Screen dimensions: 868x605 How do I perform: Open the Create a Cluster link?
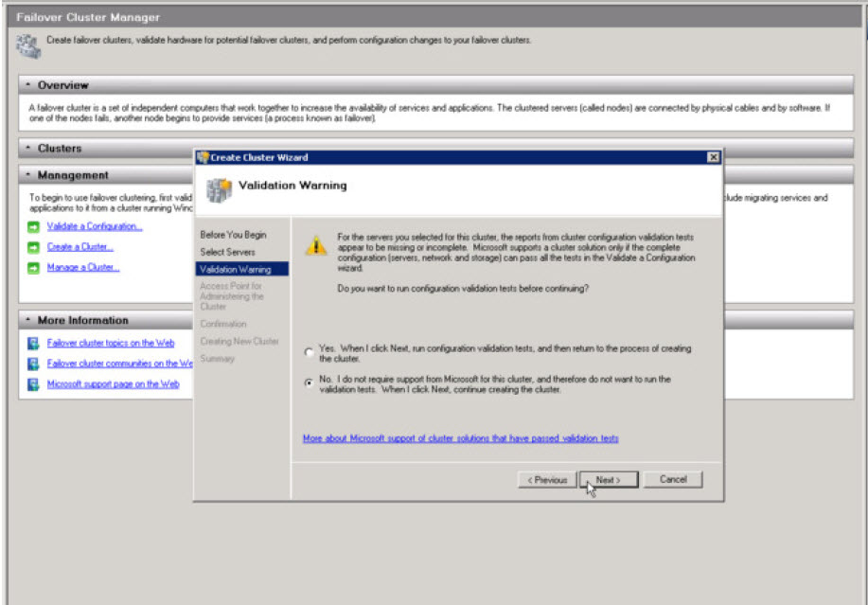click(x=80, y=247)
